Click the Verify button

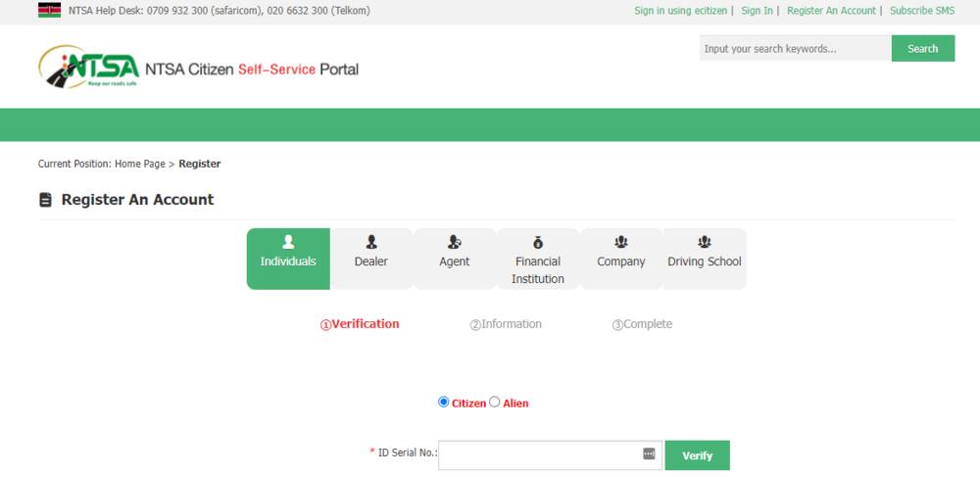tap(698, 455)
